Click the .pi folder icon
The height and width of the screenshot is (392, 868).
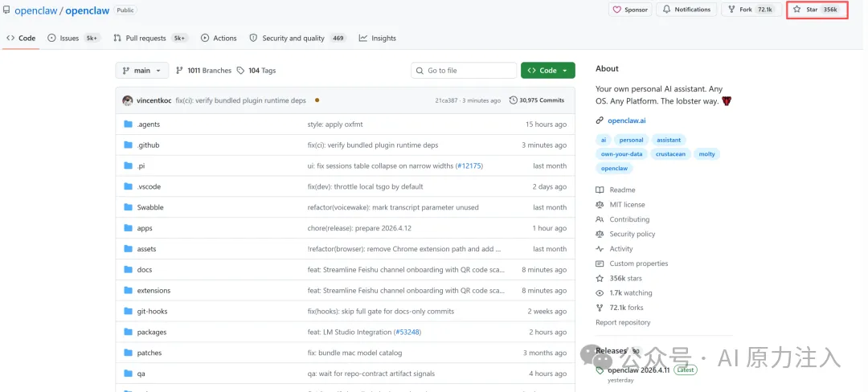click(x=129, y=165)
